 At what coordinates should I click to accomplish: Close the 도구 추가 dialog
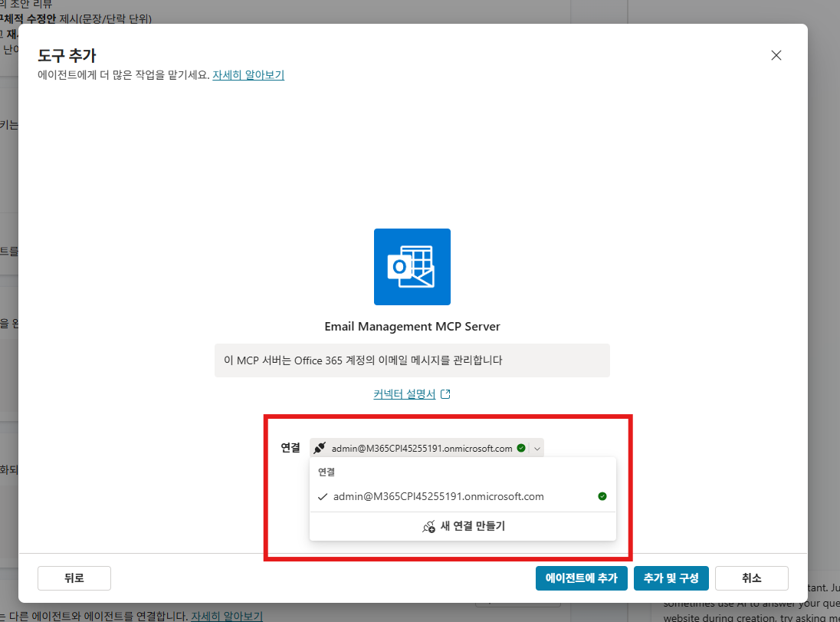[776, 55]
